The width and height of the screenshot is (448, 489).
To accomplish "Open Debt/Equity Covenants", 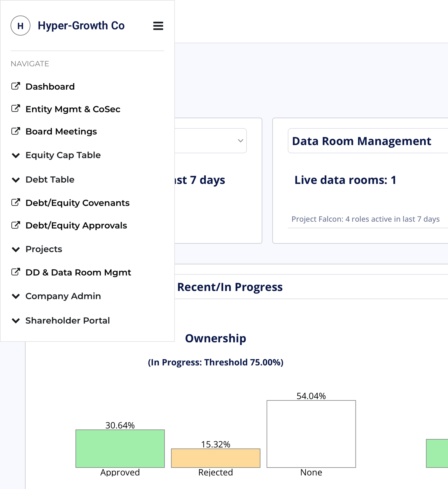I will 78,203.
